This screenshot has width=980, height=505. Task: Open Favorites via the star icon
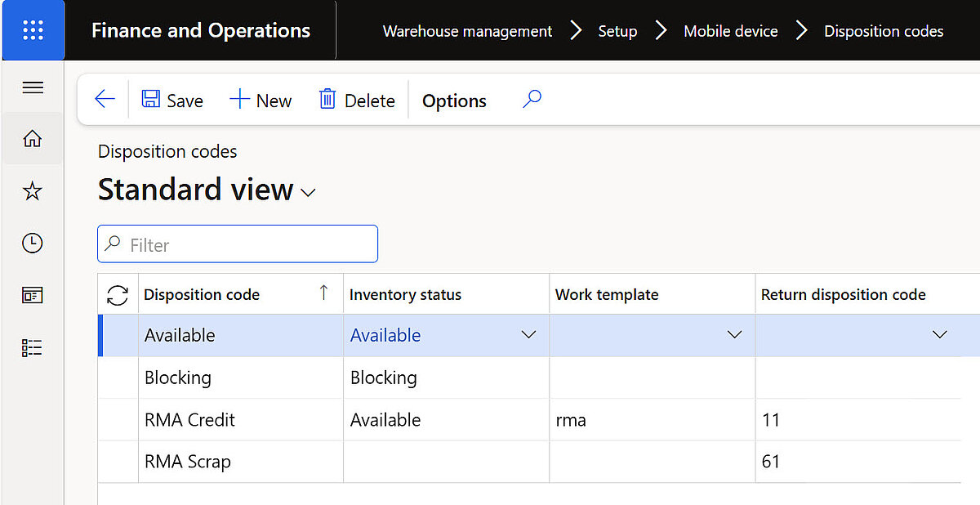pos(33,190)
